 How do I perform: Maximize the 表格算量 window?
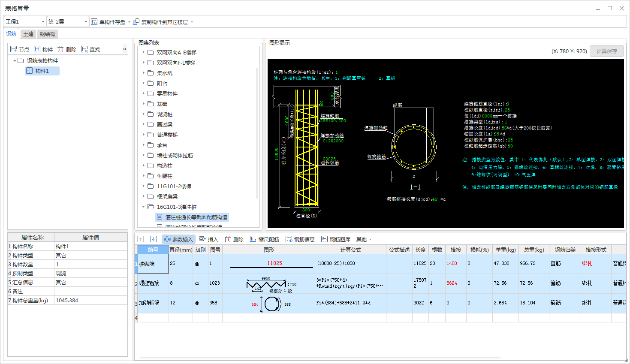tap(610, 8)
